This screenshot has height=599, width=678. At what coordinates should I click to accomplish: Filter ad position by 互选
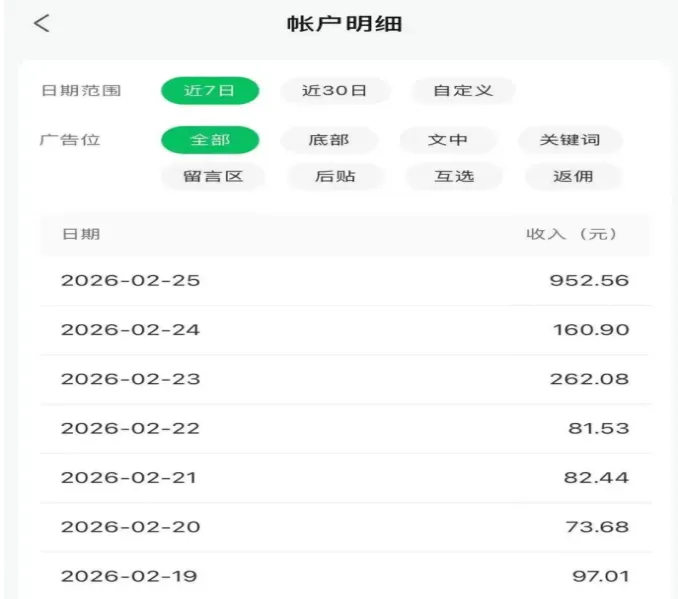click(x=454, y=176)
